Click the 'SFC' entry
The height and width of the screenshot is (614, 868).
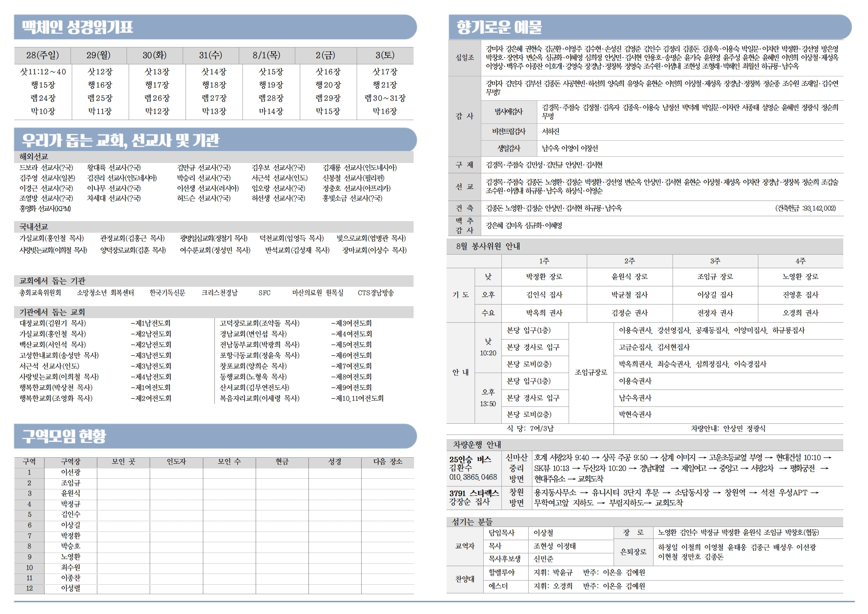click(265, 293)
